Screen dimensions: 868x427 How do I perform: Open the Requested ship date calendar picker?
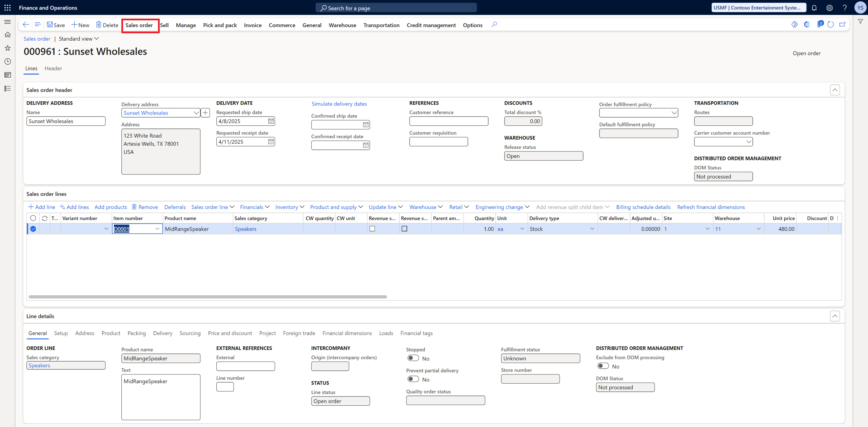270,121
